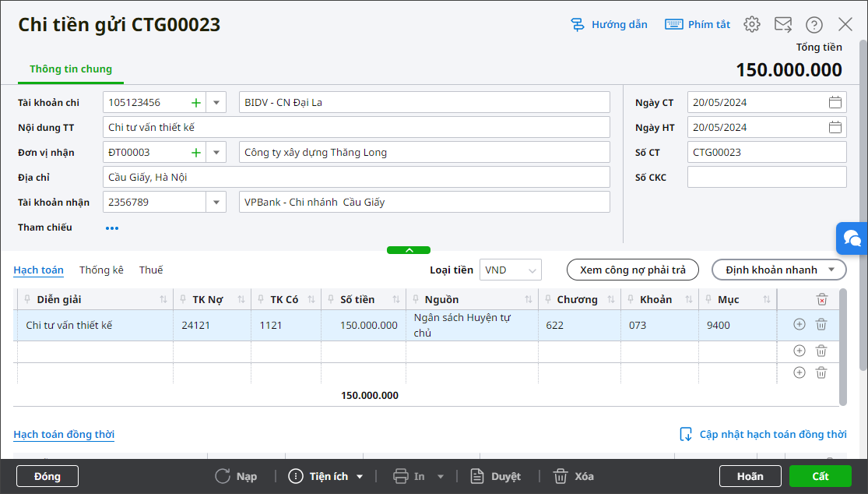Click the Cất save button
This screenshot has width=868, height=494.
pos(820,476)
